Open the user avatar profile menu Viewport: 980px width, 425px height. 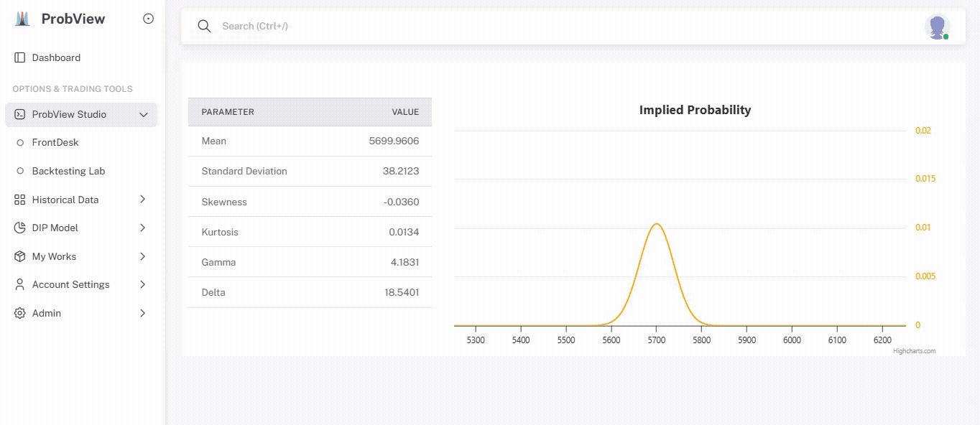pos(938,27)
